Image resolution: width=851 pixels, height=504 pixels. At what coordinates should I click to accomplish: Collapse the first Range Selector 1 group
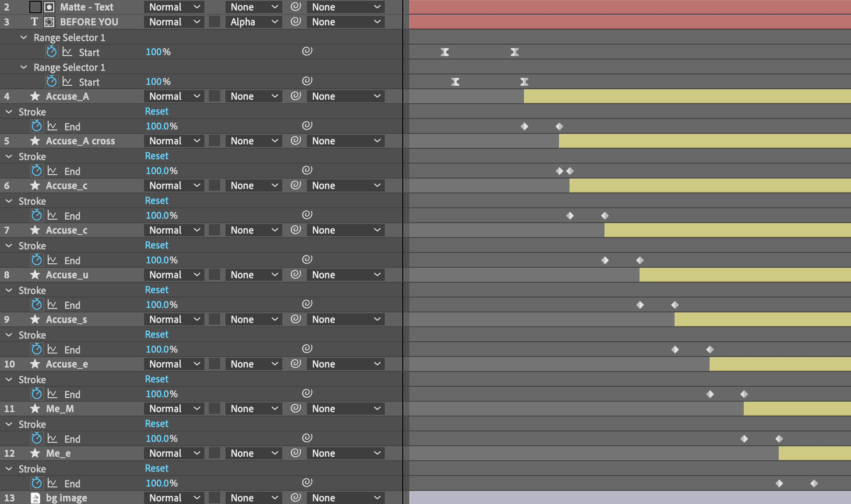24,38
